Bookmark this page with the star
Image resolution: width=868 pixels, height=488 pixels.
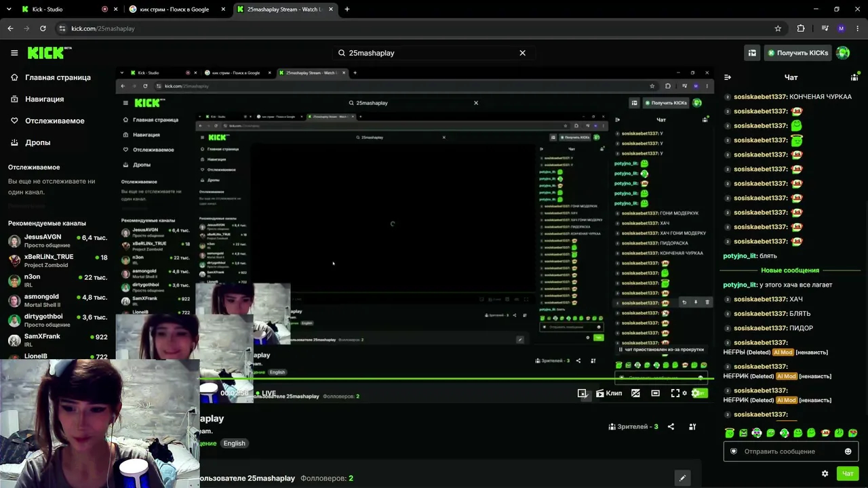(x=778, y=28)
